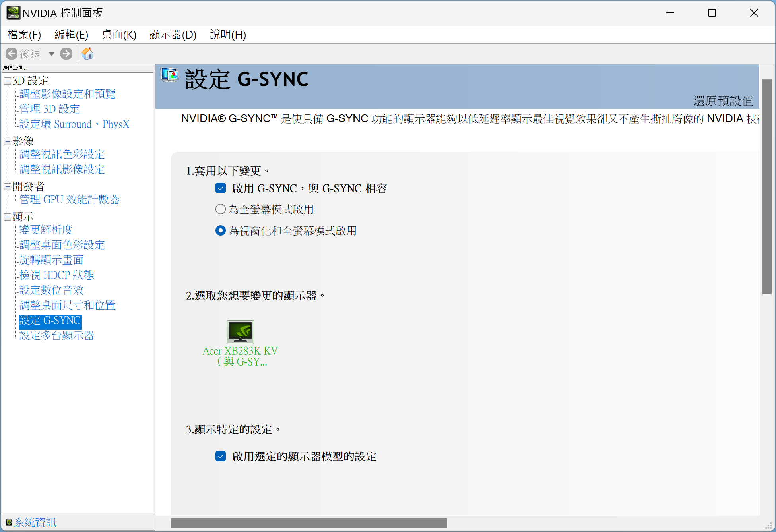The image size is (776, 532).
Task: Close the NVIDIA 控制面板 window
Action: 754,13
